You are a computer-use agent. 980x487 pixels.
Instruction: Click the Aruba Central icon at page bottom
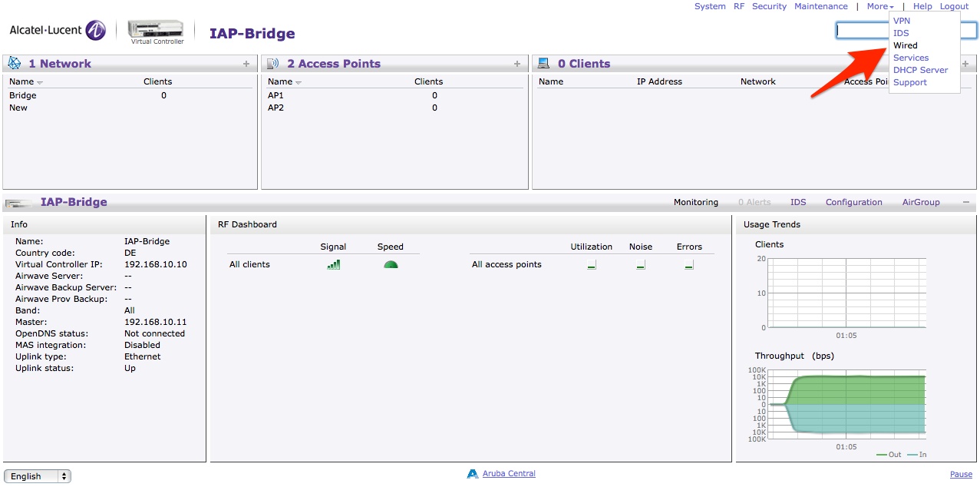pos(472,473)
